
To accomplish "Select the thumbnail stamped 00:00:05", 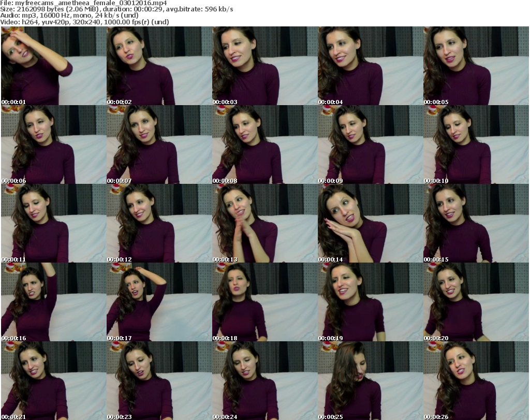I will pyautogui.click(x=476, y=66).
